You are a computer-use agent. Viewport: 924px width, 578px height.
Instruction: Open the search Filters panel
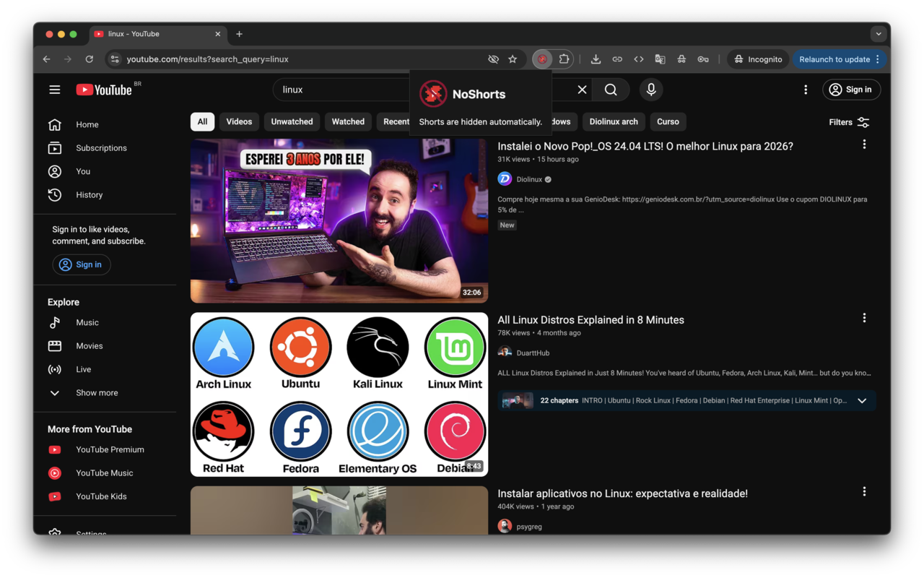(849, 122)
